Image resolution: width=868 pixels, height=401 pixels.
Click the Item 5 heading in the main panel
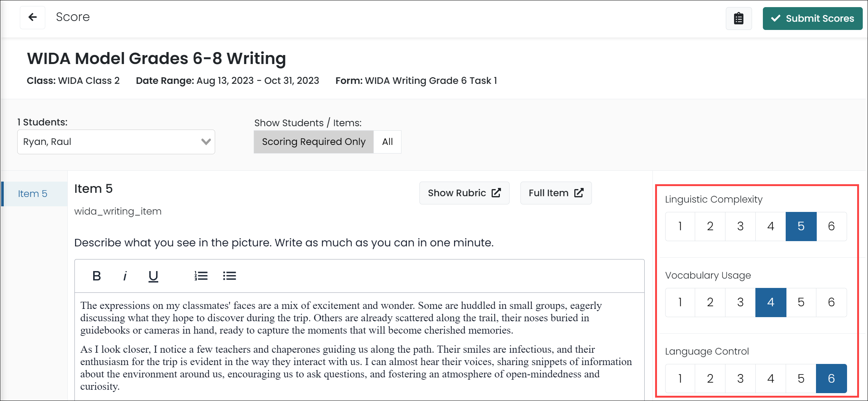(94, 188)
